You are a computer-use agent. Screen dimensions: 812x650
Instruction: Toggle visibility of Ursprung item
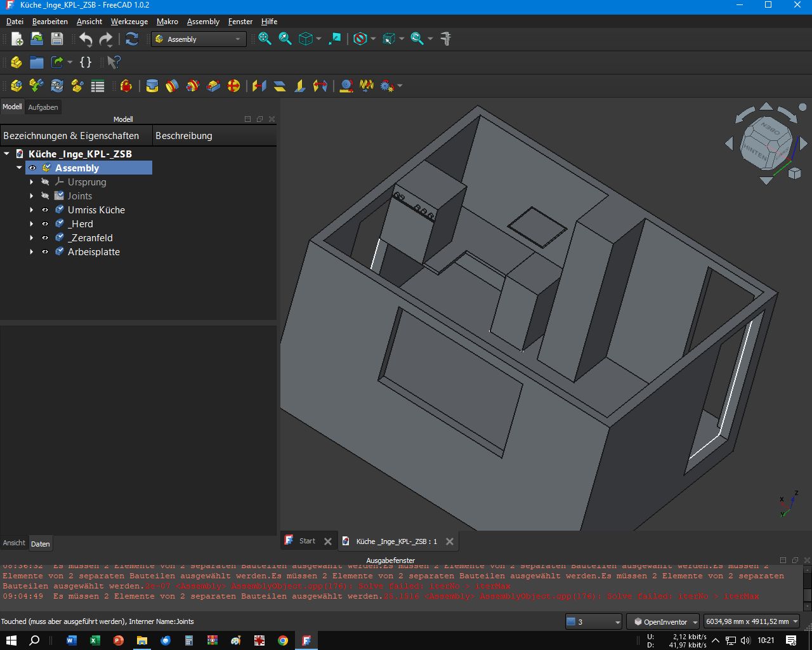click(x=45, y=182)
